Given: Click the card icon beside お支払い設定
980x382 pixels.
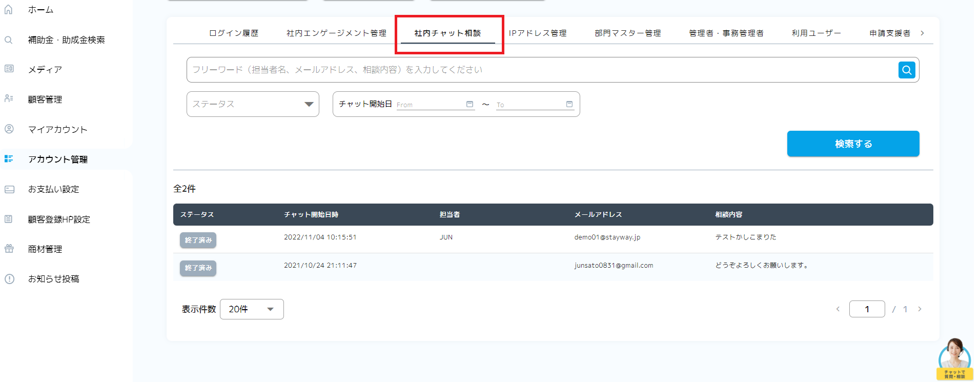Looking at the screenshot, I should tap(9, 189).
